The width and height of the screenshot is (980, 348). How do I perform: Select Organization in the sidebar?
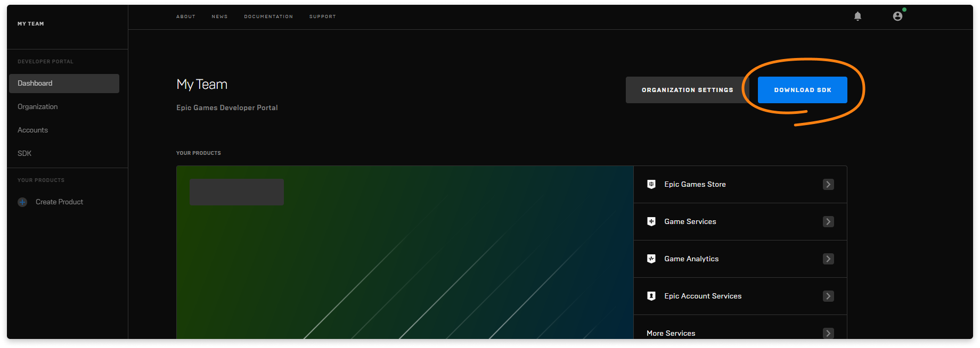(x=38, y=106)
